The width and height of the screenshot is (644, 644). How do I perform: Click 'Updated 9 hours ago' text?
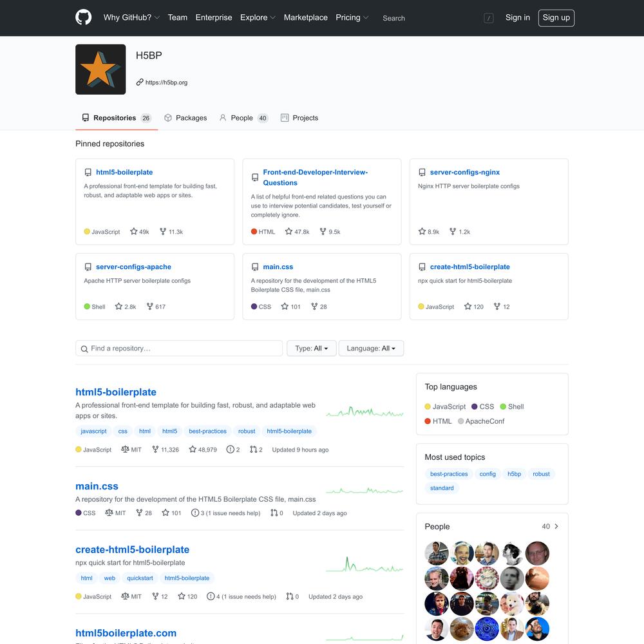click(x=300, y=450)
